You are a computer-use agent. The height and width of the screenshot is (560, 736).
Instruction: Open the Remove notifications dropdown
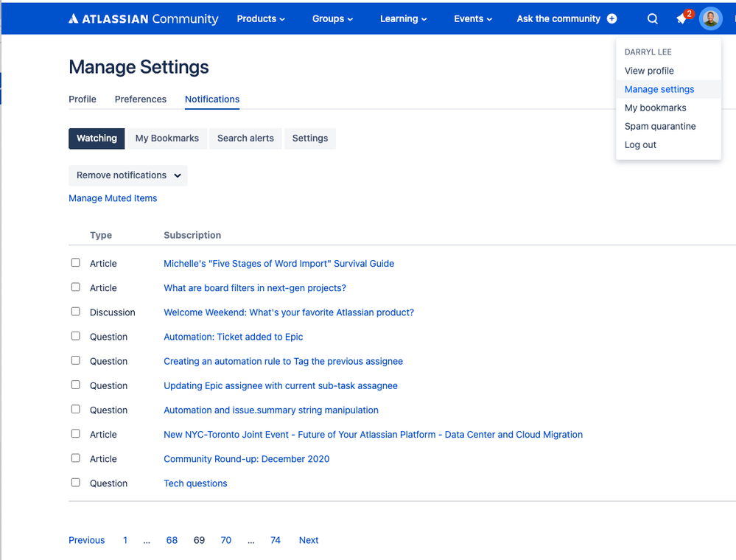[127, 175]
